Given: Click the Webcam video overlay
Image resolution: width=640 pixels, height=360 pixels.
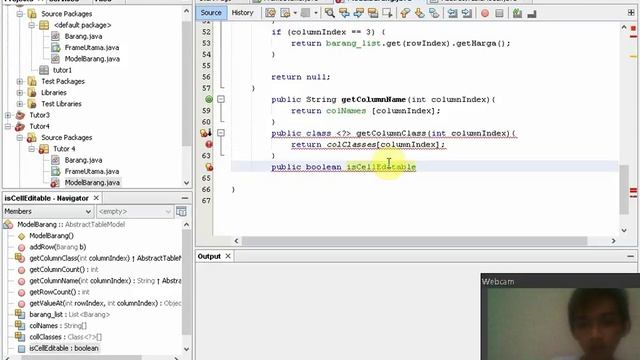Looking at the screenshot, I should pyautogui.click(x=560, y=317).
